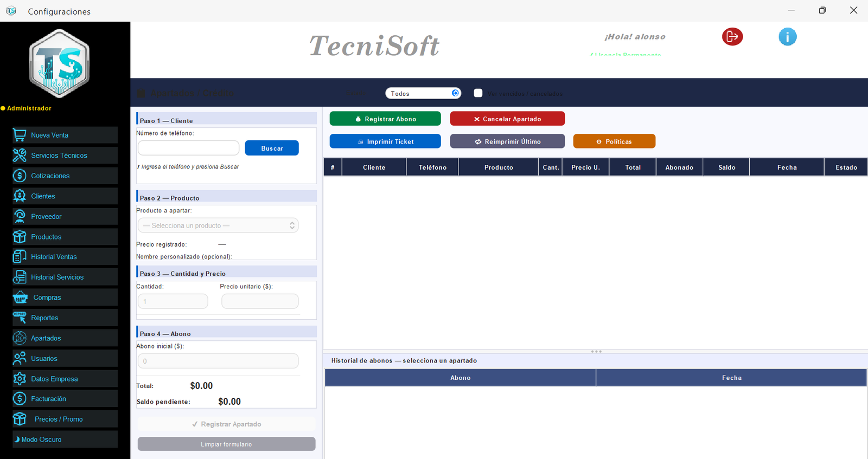Click the Precios / Promo box icon
Viewport: 868px width, 459px height.
[20, 419]
